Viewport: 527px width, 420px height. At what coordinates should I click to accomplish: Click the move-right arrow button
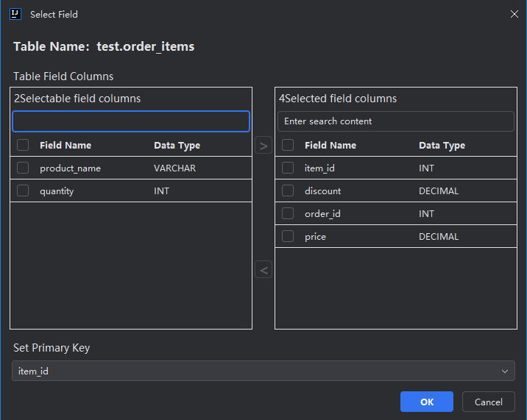coord(263,146)
